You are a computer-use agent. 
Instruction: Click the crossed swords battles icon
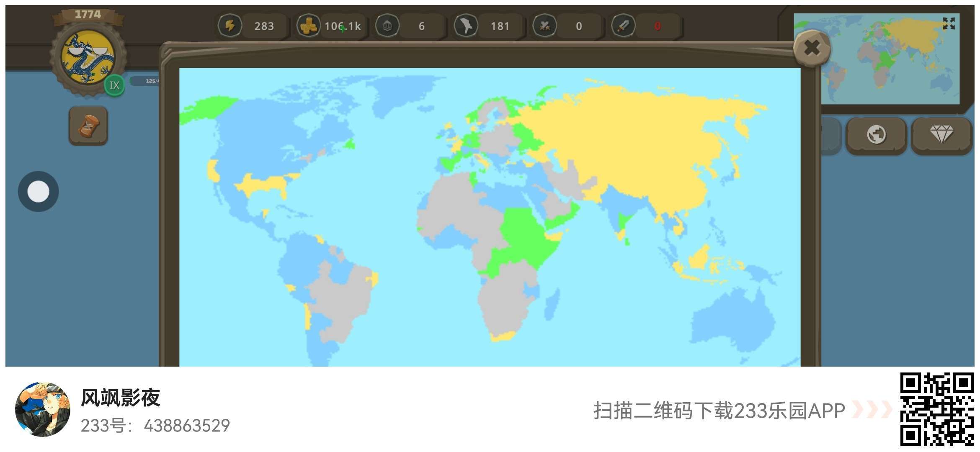tap(544, 26)
